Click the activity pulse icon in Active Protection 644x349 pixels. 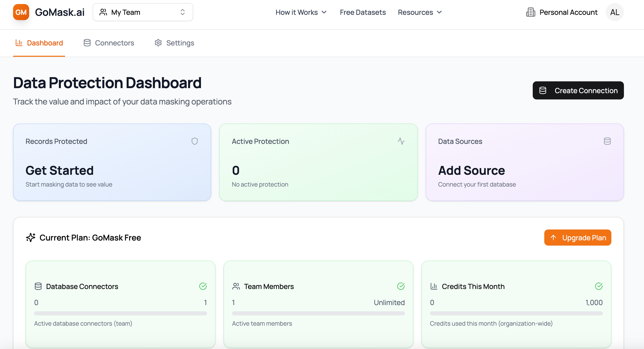pos(401,141)
